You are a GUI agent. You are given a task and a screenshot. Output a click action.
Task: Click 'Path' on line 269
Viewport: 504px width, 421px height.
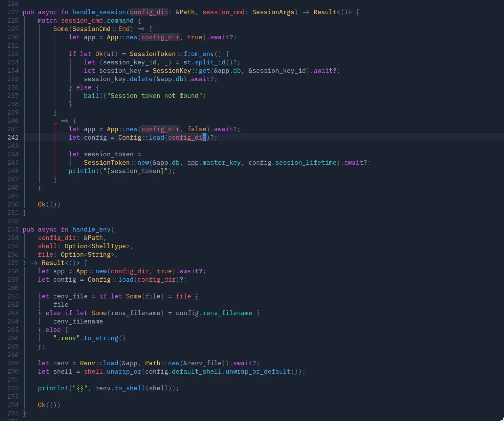(153, 363)
